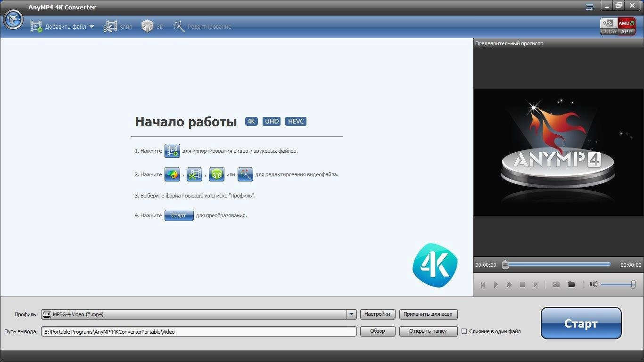Click the previous track button in preview

pyautogui.click(x=483, y=285)
